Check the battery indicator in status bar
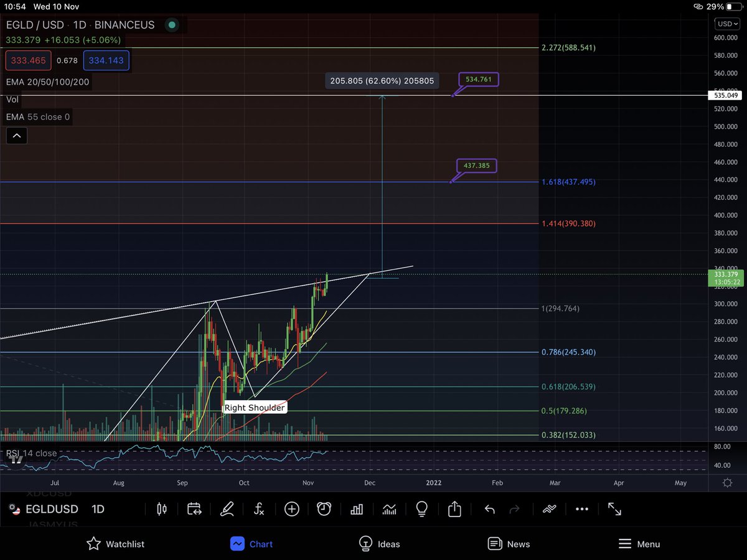 click(733, 6)
